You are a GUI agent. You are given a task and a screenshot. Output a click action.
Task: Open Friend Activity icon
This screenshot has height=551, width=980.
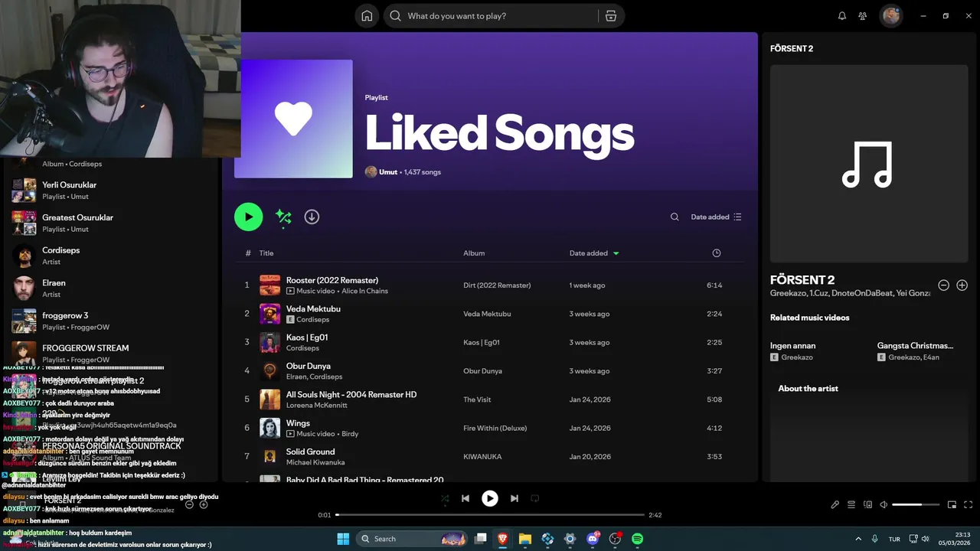pos(863,16)
